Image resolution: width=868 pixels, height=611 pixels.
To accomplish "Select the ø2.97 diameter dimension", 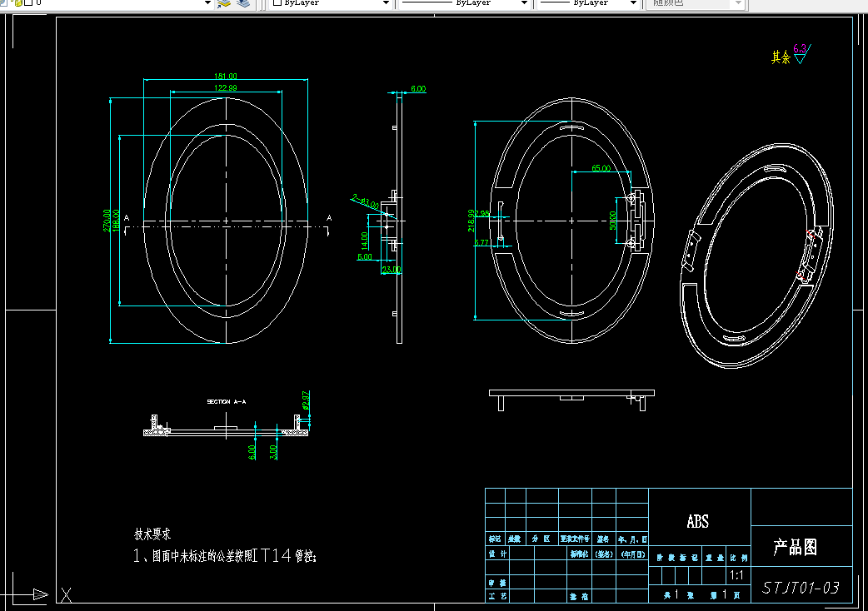I will 306,400.
